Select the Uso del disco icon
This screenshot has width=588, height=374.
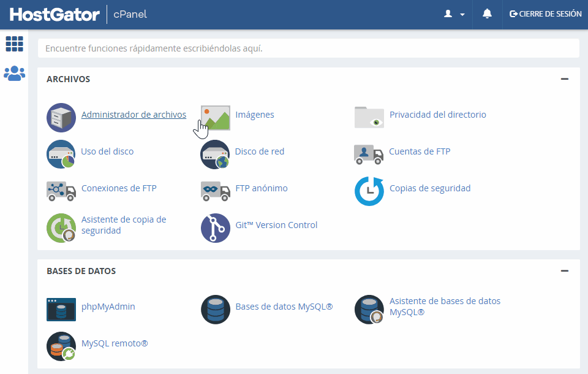pos(61,155)
